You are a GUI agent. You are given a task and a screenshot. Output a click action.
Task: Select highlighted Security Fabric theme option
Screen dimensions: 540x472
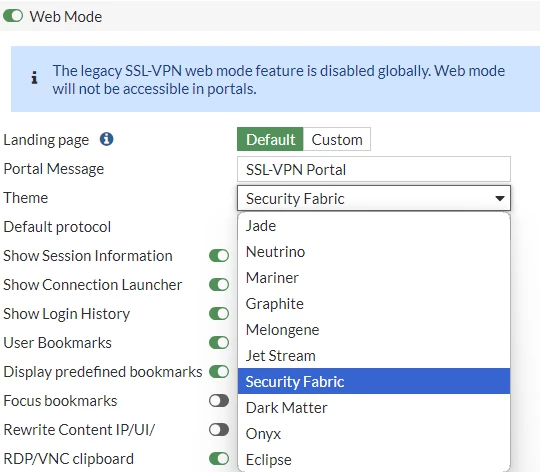click(374, 381)
